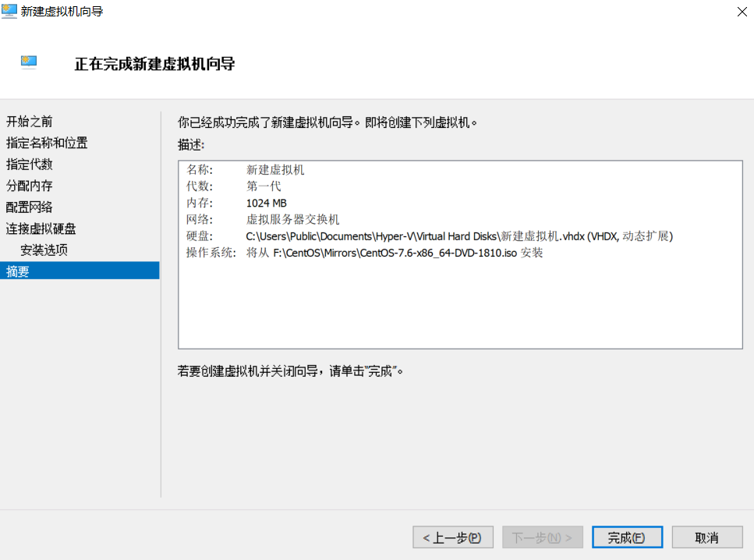This screenshot has height=560, width=754.
Task: Open the 配置网络 step
Action: pyautogui.click(x=30, y=207)
